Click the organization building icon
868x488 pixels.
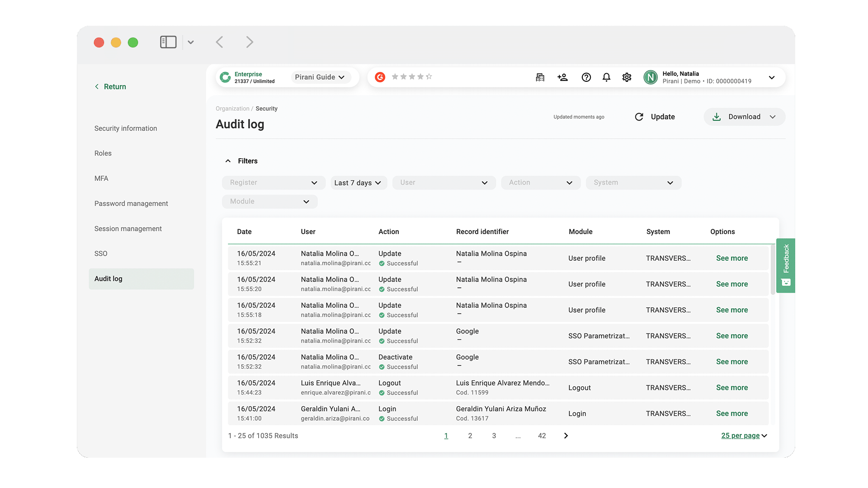pos(540,77)
